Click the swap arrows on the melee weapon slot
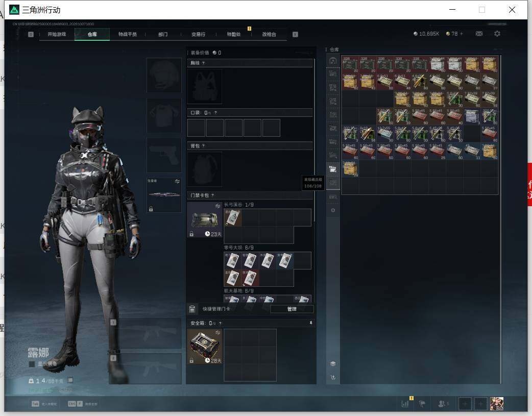532x416 pixels. [177, 181]
